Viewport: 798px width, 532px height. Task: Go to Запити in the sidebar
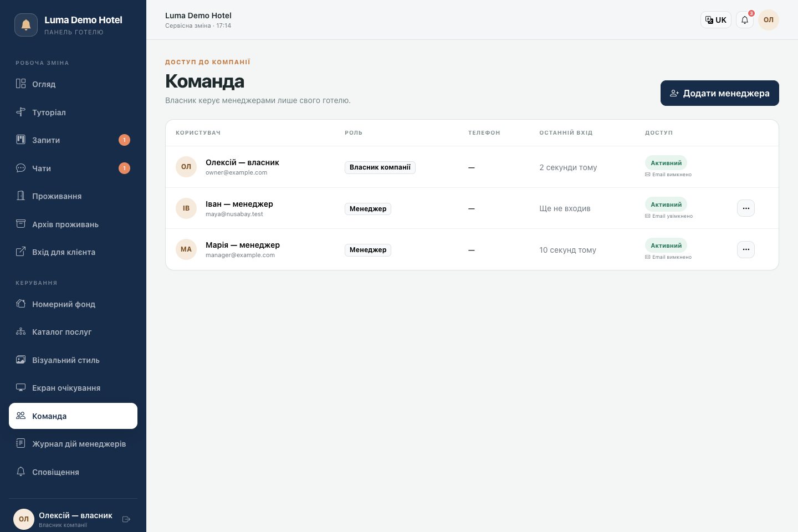click(73, 140)
